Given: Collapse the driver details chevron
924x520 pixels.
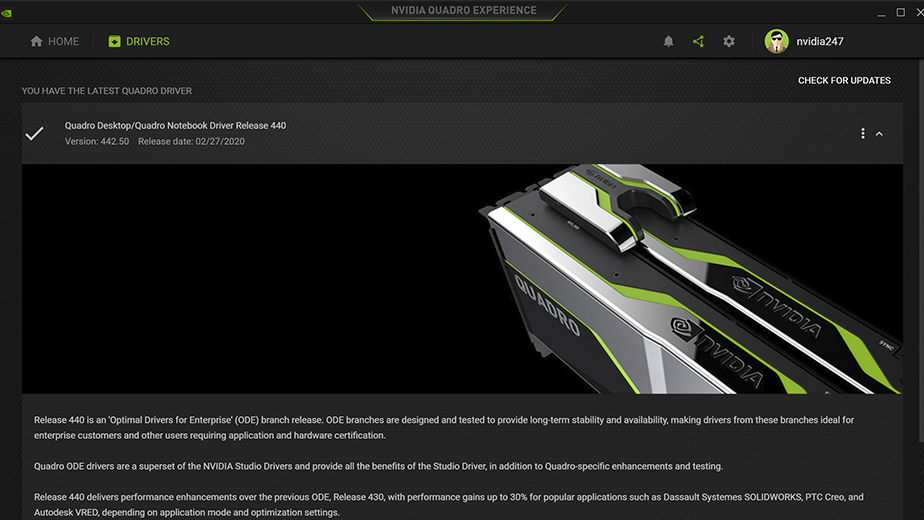Looking at the screenshot, I should [x=879, y=134].
